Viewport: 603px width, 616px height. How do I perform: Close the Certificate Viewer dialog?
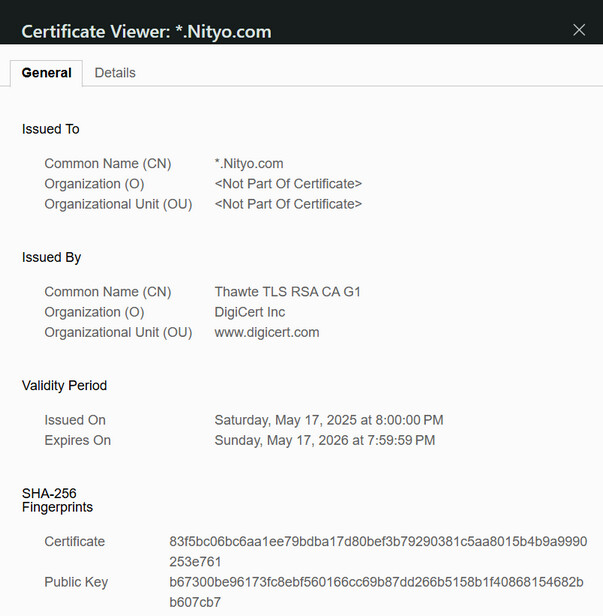579,30
